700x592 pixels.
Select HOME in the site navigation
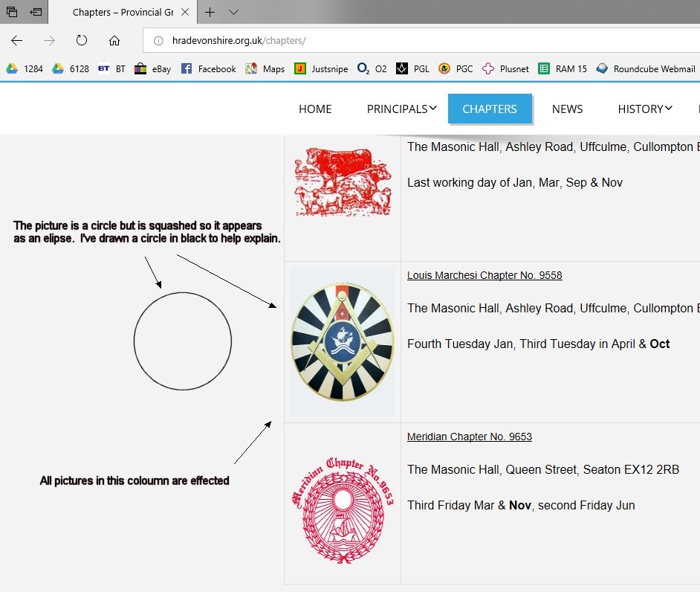(315, 109)
